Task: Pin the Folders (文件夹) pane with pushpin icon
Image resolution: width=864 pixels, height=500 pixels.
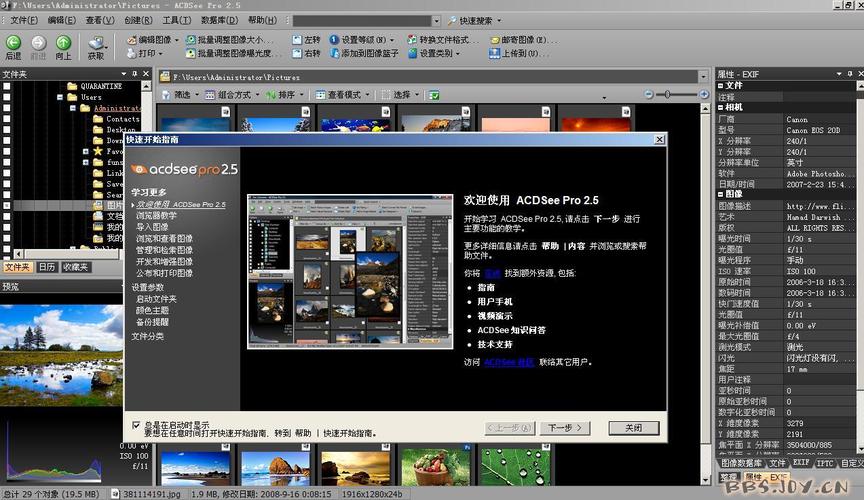Action: pos(134,73)
